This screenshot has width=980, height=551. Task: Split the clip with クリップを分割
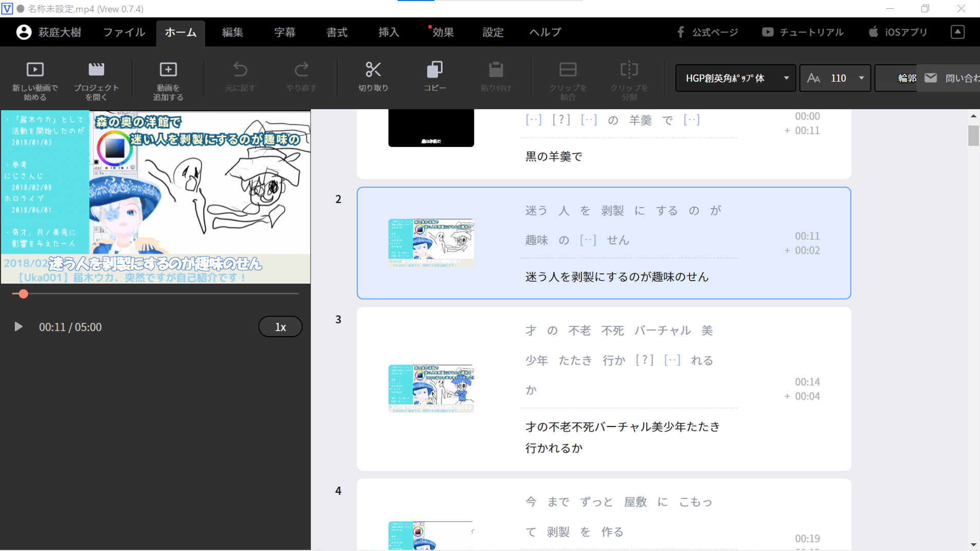(629, 81)
